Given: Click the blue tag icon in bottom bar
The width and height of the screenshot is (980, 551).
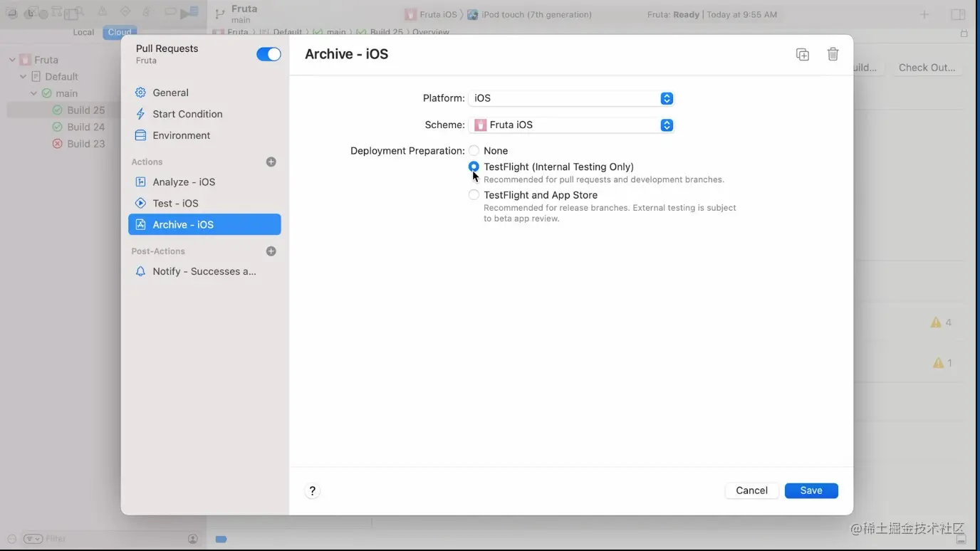Looking at the screenshot, I should pyautogui.click(x=221, y=539).
